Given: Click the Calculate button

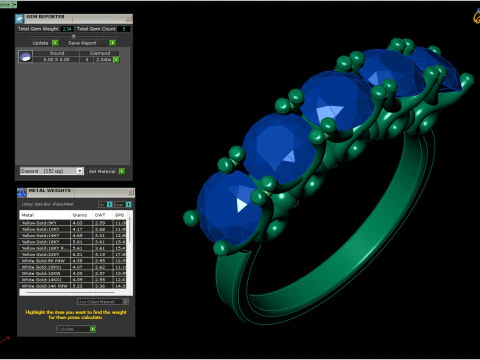Looking at the screenshot, I should pos(76,329).
